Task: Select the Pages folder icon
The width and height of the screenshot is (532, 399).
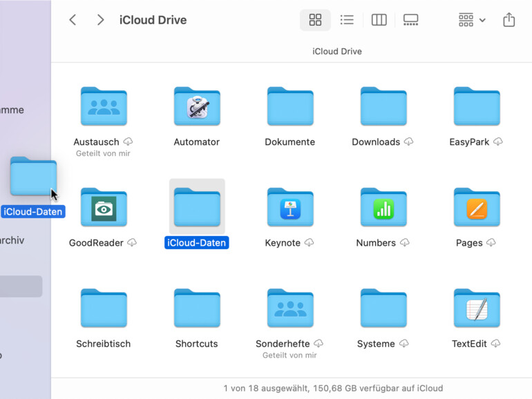Action: tap(477, 207)
